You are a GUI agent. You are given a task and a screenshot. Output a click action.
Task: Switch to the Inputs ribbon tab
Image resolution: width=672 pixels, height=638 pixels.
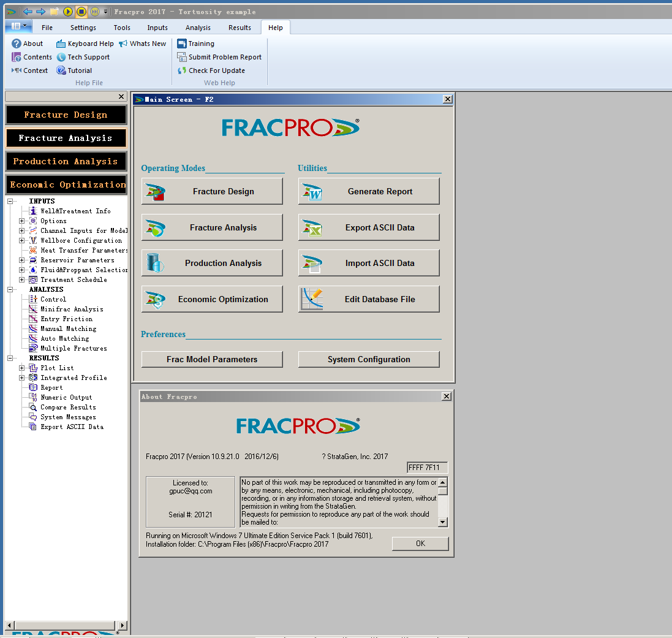point(157,28)
